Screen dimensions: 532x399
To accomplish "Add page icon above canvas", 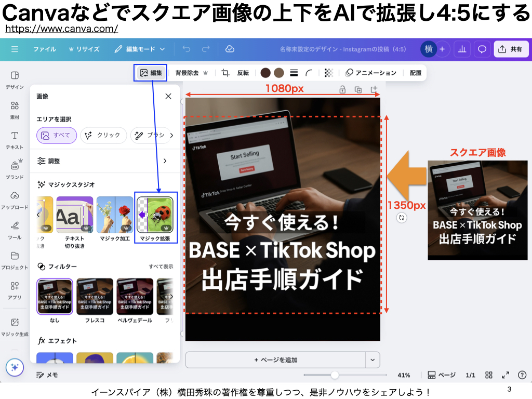I will [374, 89].
